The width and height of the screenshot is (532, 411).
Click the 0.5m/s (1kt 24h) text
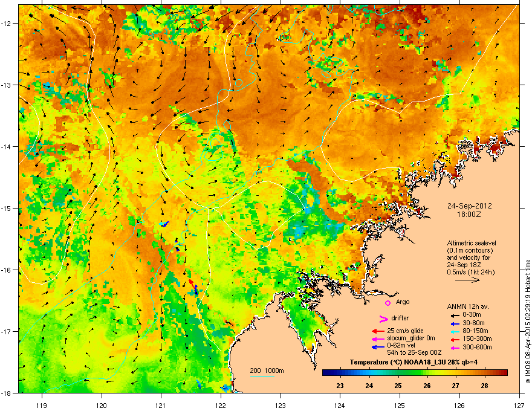coord(470,273)
